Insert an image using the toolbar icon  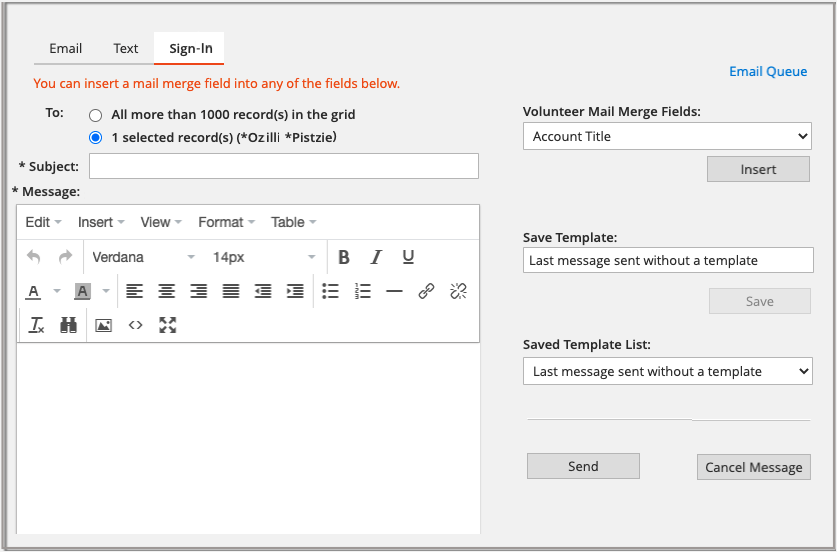(103, 325)
